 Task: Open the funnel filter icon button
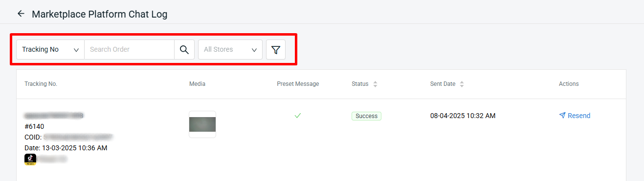click(x=276, y=49)
